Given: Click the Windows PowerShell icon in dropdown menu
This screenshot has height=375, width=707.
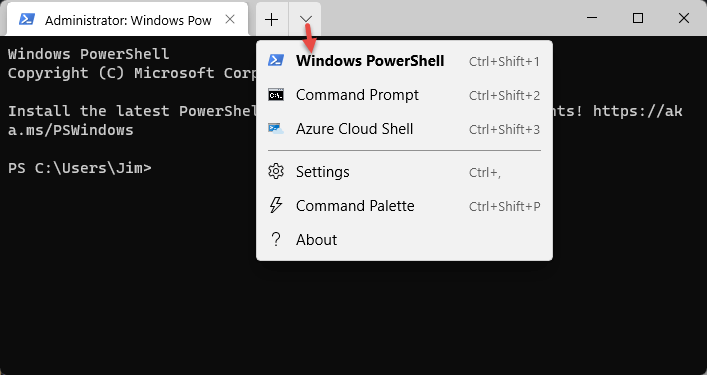Looking at the screenshot, I should click(276, 60).
